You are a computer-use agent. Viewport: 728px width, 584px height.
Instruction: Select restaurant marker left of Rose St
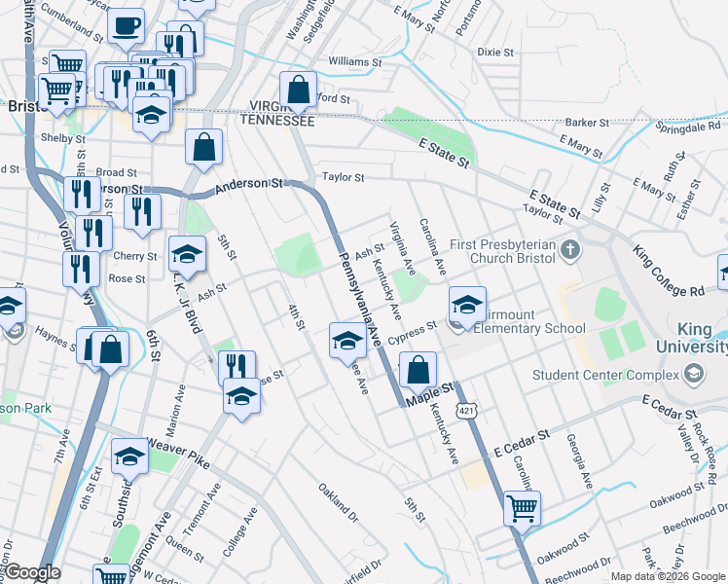pyautogui.click(x=81, y=272)
